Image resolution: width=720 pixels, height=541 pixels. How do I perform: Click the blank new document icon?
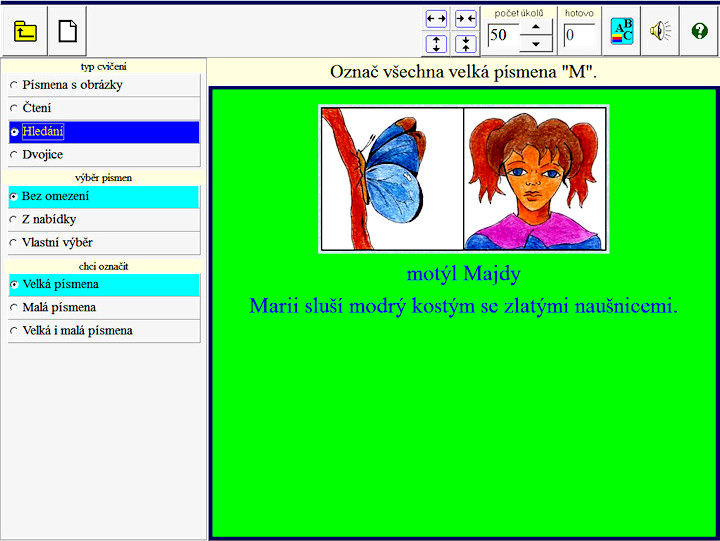click(68, 31)
